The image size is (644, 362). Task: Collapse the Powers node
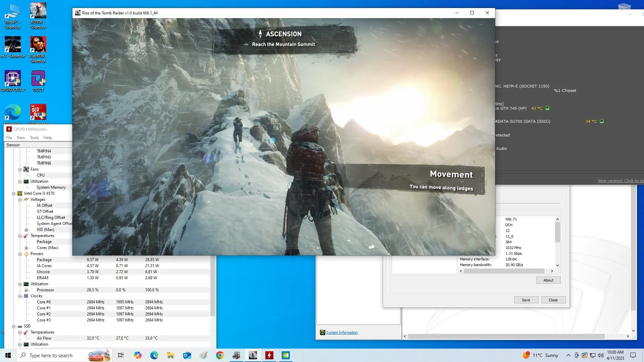(20, 254)
